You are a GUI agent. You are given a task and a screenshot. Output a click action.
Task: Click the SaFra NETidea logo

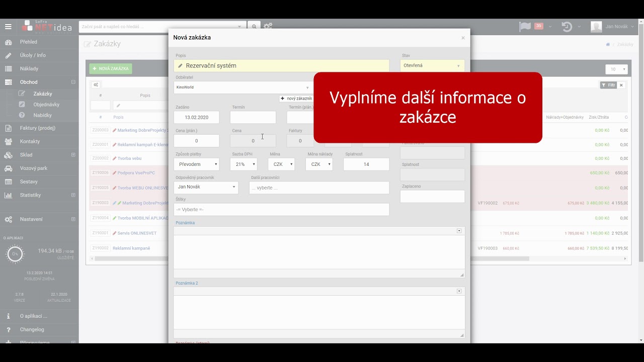(47, 27)
